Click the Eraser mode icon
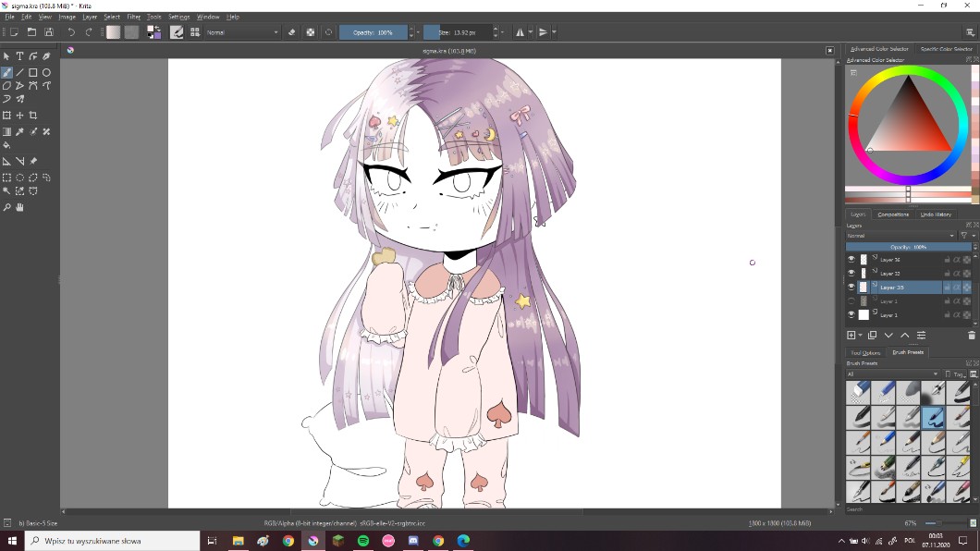Image resolution: width=980 pixels, height=551 pixels. click(292, 32)
